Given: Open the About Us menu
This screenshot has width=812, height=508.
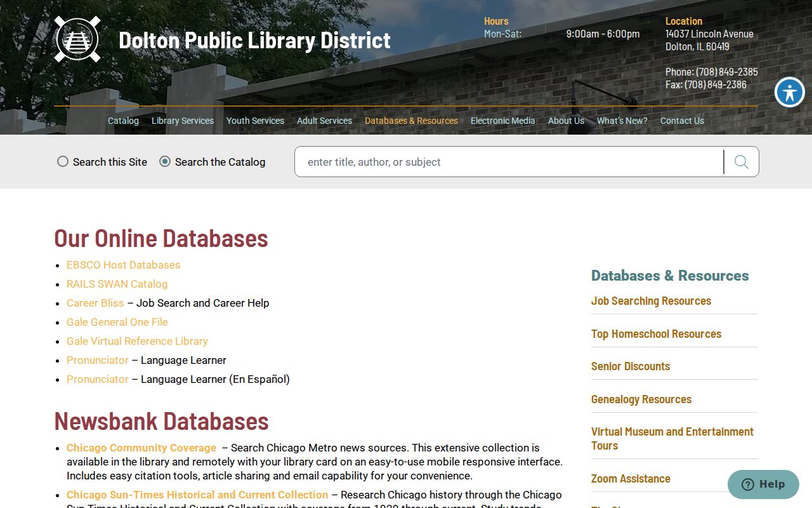Looking at the screenshot, I should 566,121.
